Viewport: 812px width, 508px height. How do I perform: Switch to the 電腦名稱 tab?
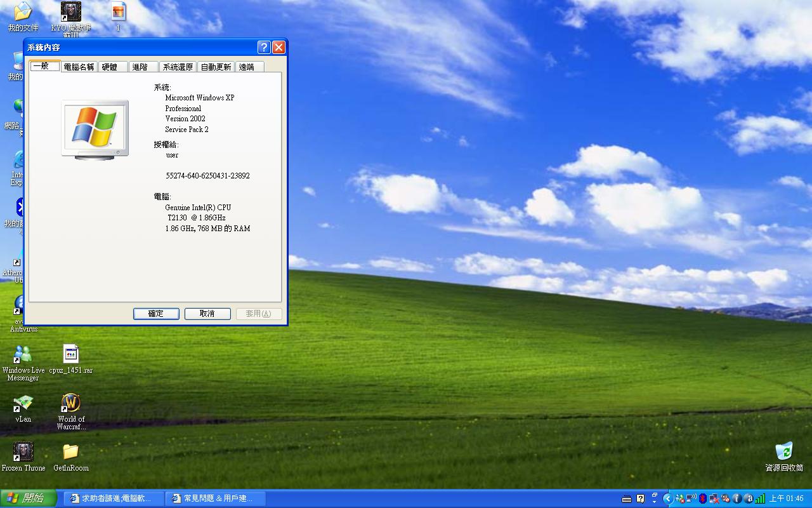[79, 67]
